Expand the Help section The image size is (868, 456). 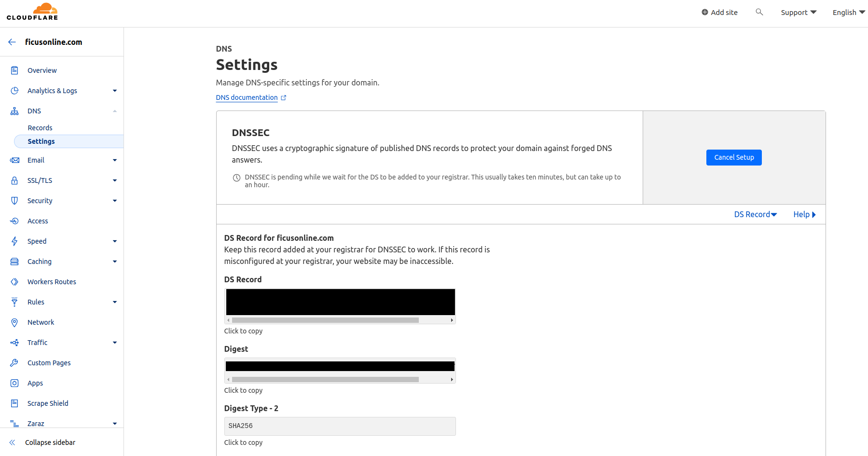pos(804,215)
